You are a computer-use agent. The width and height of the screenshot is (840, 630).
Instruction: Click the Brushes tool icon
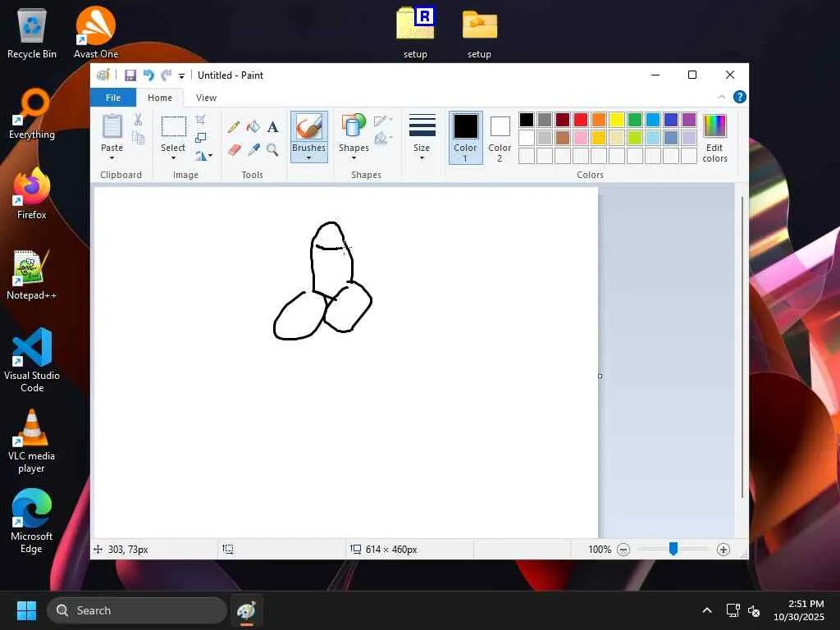[x=308, y=127]
